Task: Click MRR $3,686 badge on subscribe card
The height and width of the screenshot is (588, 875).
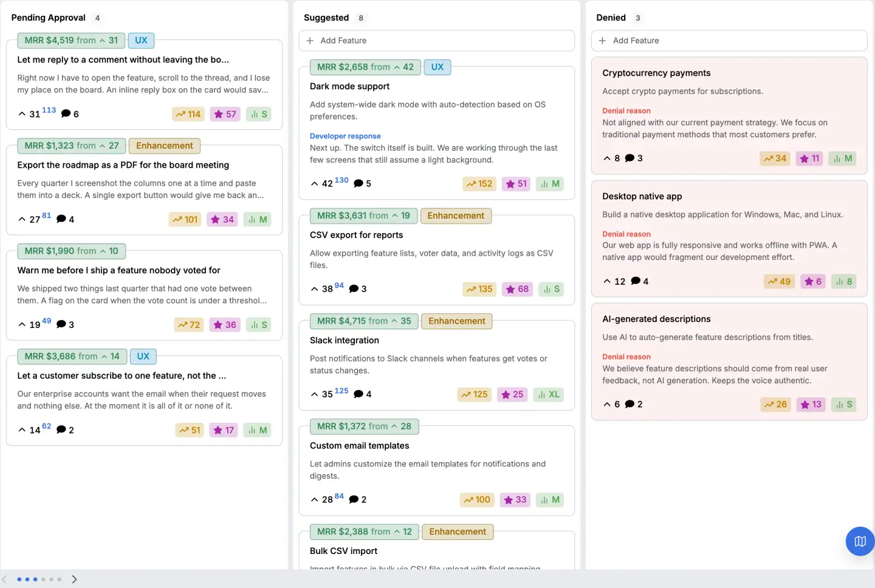Action: (x=72, y=356)
